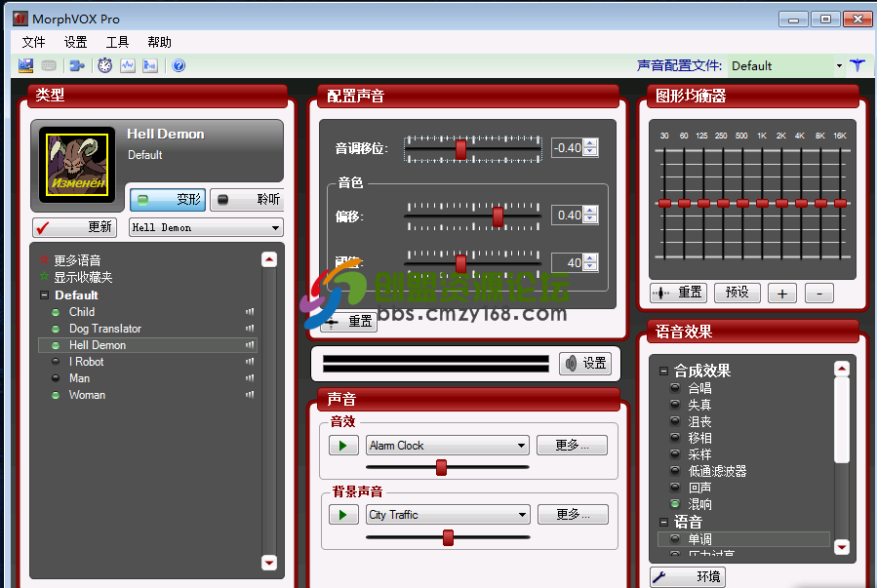This screenshot has height=588, width=877.
Task: Click the speaker 设置 button
Action: click(x=585, y=364)
